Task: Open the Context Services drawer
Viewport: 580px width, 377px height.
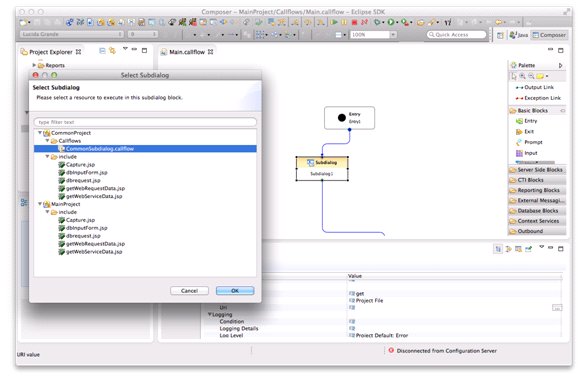Action: pyautogui.click(x=537, y=221)
